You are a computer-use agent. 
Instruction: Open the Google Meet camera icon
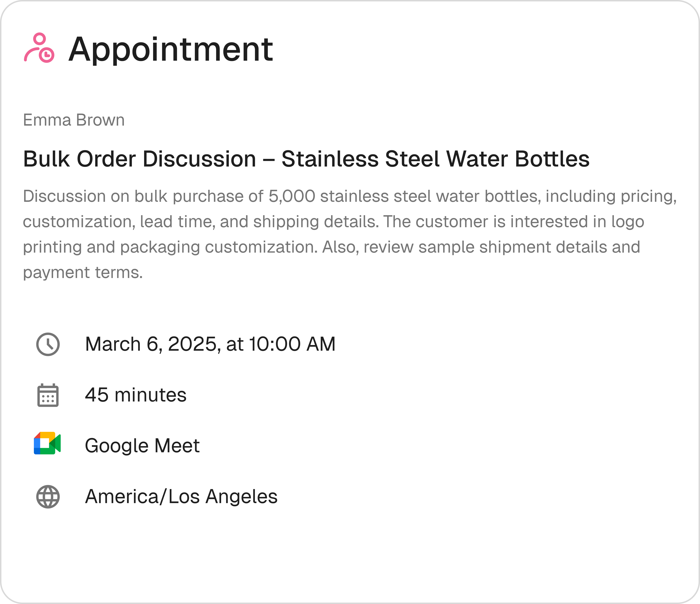coord(47,443)
